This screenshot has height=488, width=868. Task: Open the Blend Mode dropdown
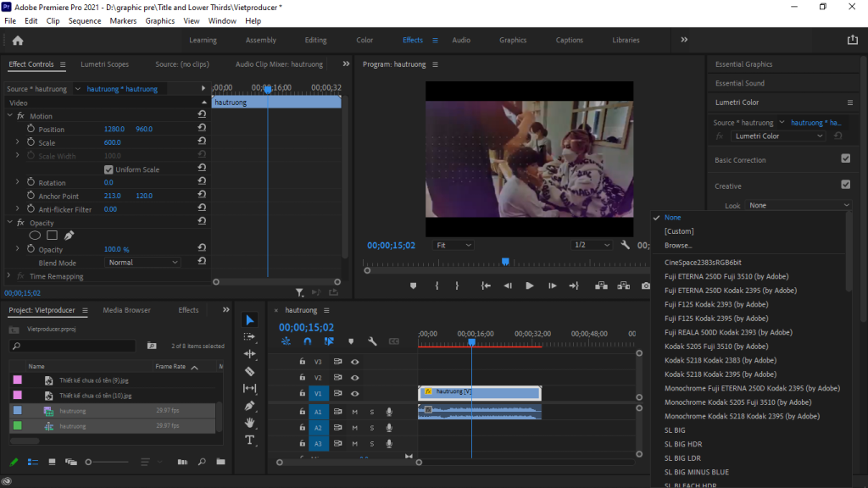142,262
